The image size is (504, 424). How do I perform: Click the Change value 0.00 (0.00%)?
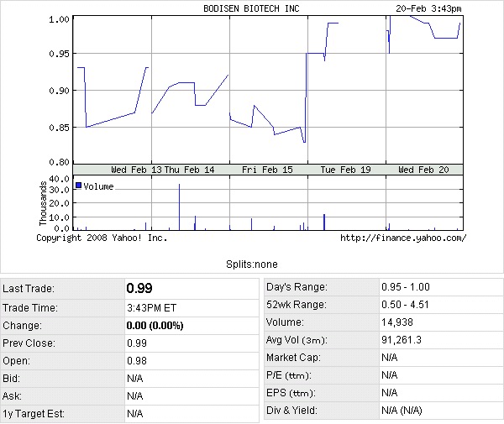(155, 325)
